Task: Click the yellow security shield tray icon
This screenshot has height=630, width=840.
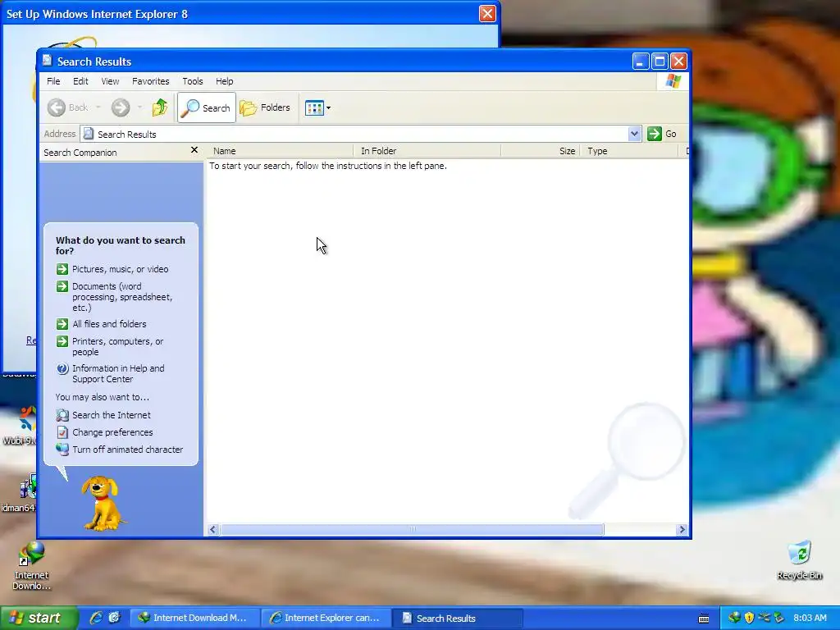Action: pyautogui.click(x=749, y=618)
